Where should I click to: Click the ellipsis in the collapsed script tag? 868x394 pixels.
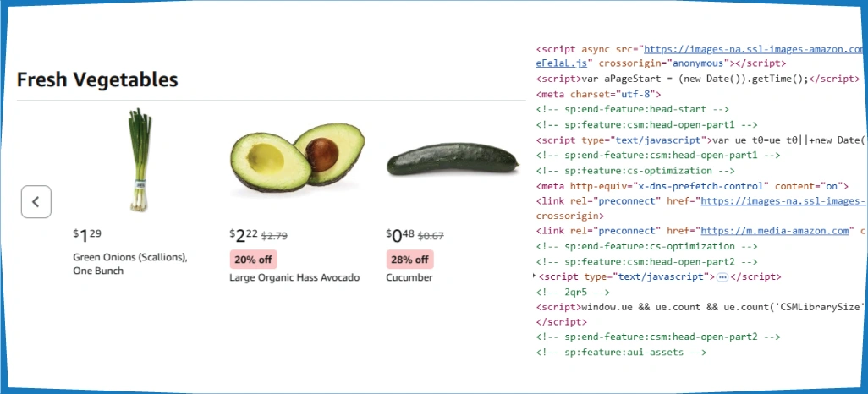coord(722,277)
